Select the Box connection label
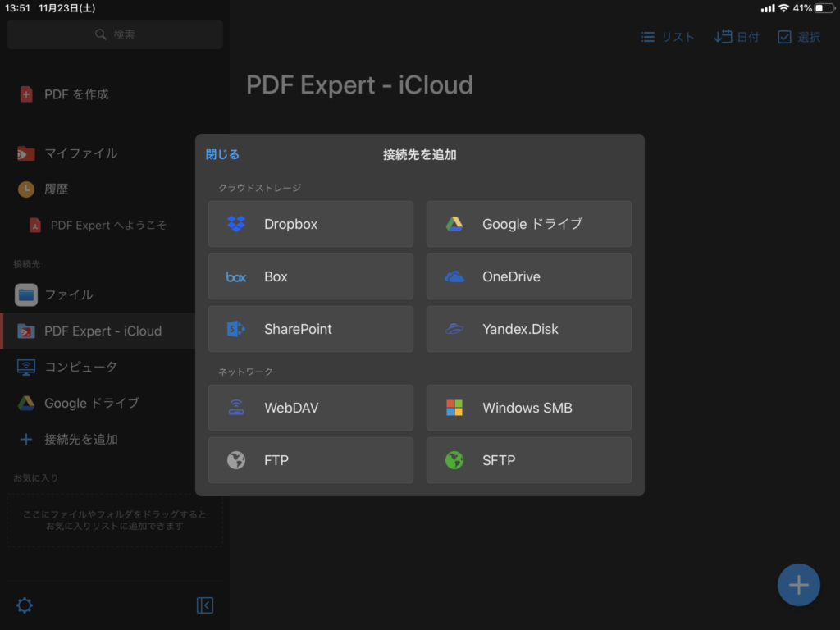Viewport: 840px width, 630px height. 276,277
